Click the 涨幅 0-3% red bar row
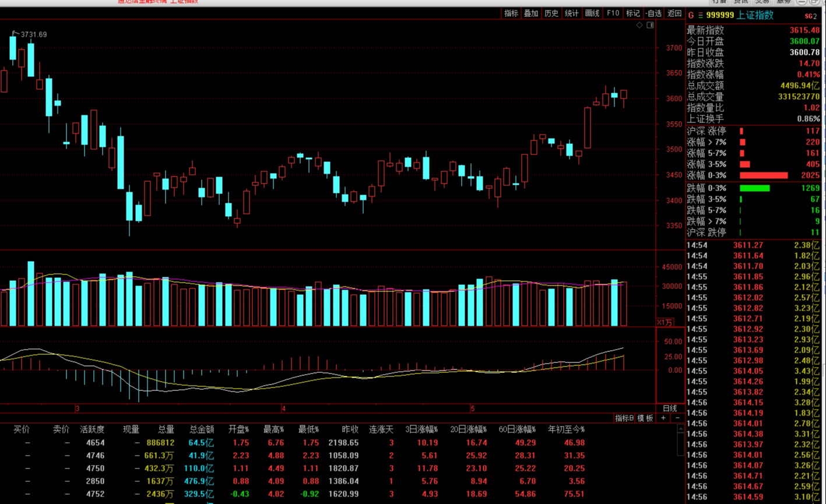 pos(753,175)
